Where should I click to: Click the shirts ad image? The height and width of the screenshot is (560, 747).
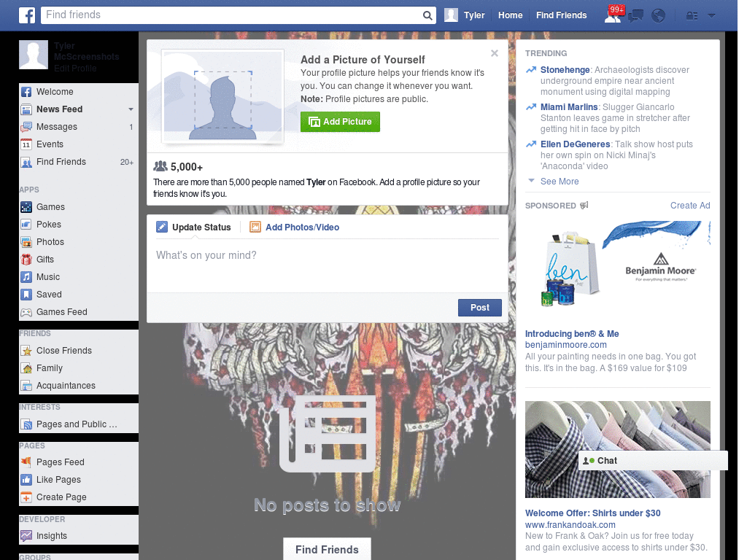coord(617,449)
